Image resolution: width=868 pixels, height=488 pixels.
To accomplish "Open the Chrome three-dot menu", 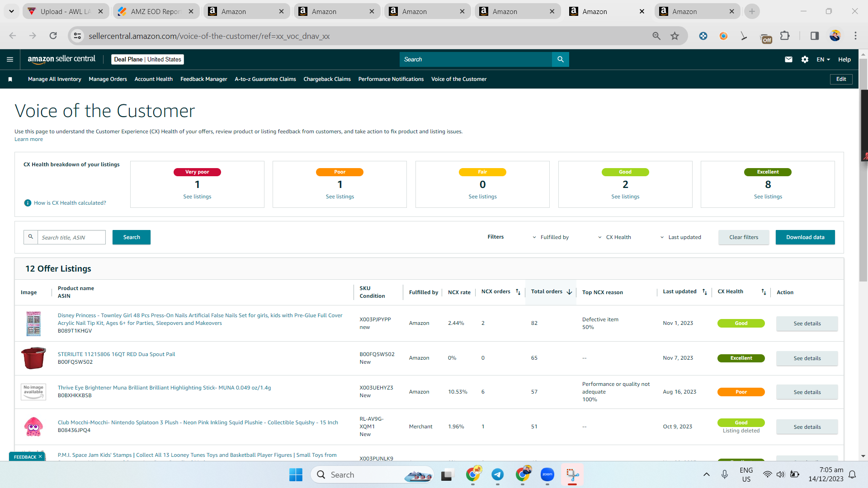I will click(x=855, y=36).
